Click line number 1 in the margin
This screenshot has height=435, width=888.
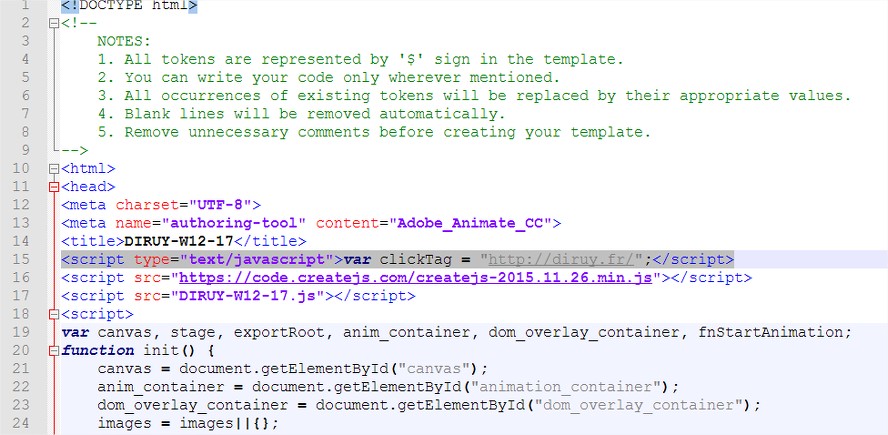point(24,6)
